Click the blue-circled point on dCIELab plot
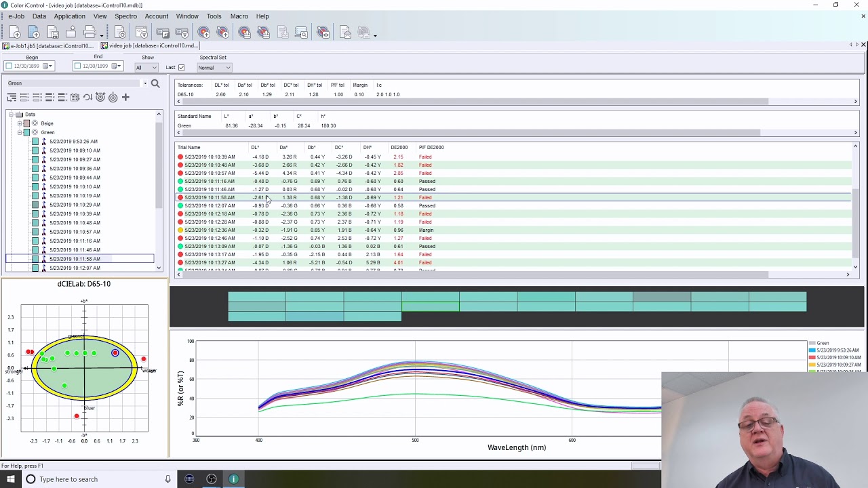This screenshot has height=488, width=868. (115, 352)
